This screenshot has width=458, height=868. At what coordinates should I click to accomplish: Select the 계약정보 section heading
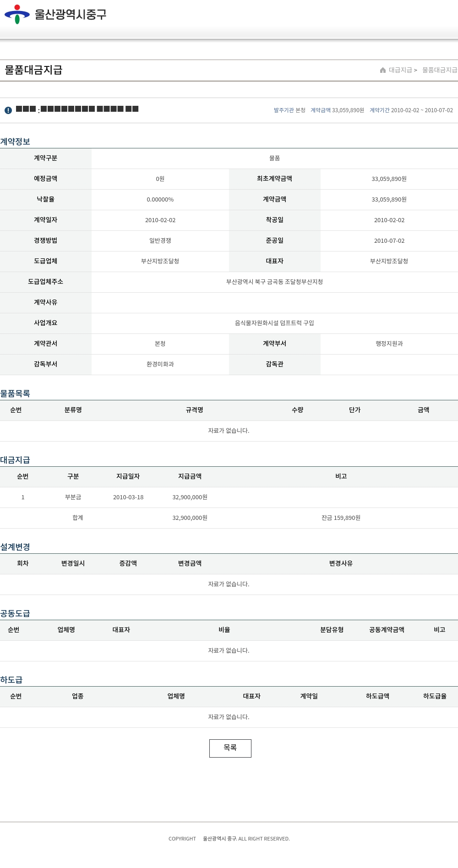point(15,142)
